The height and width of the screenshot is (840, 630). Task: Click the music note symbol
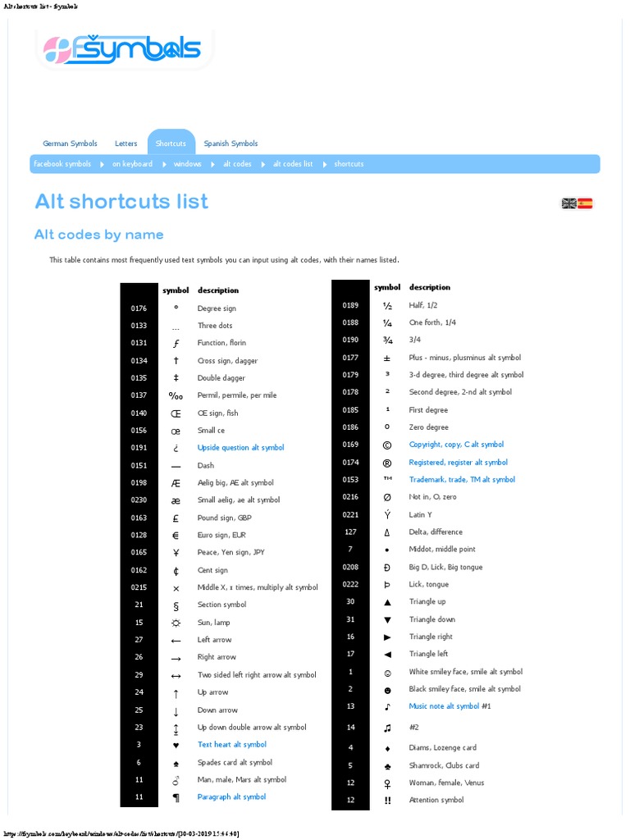pyautogui.click(x=387, y=706)
